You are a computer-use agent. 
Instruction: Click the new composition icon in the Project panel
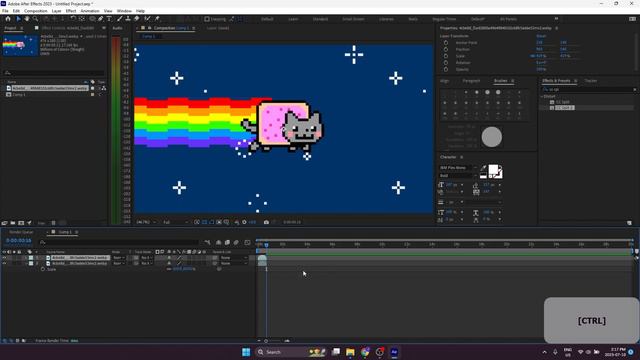click(21, 223)
